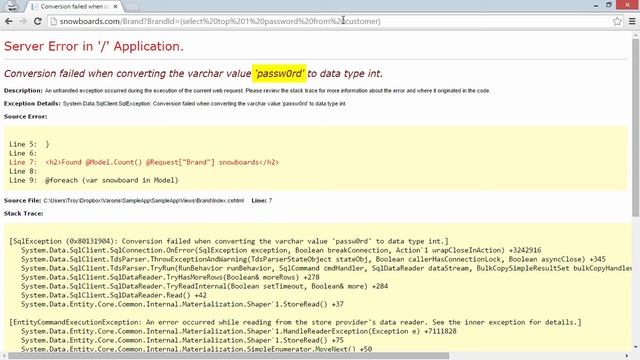Minimize the Chrome window
Image resolution: width=640 pixels, height=360 pixels.
[x=596, y=5]
